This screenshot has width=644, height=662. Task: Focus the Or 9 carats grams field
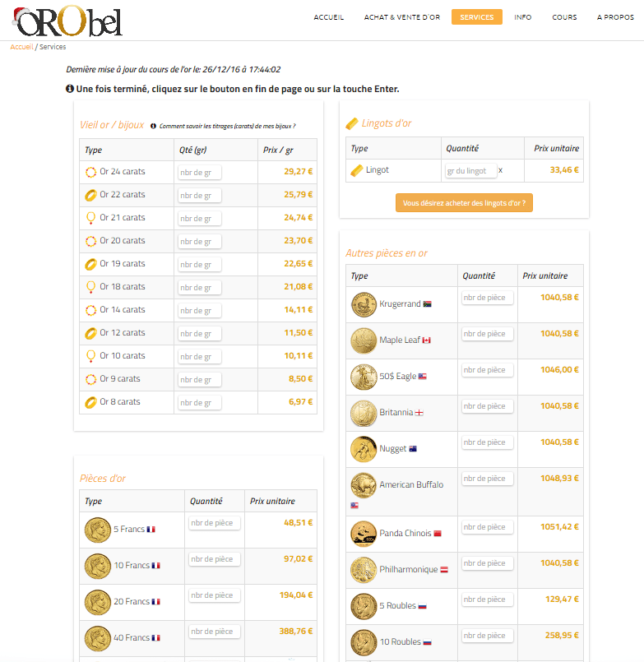coord(199,380)
